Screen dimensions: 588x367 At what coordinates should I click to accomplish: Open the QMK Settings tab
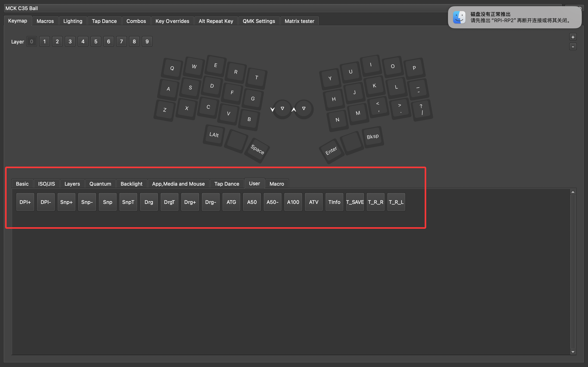tap(259, 21)
